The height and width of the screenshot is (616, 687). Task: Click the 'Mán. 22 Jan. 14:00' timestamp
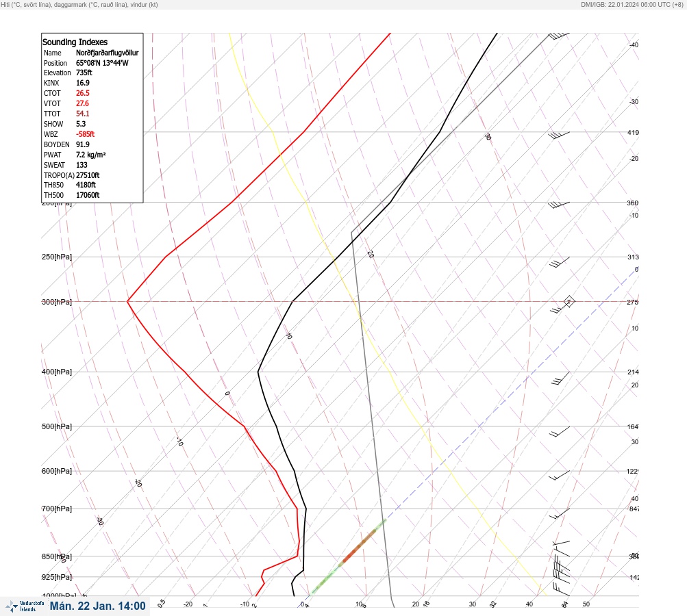tap(97, 606)
